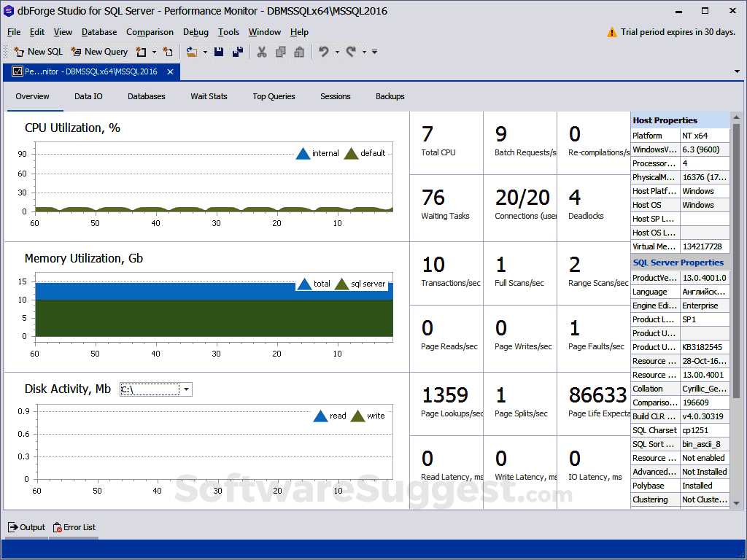This screenshot has height=560, width=747.
Task: Click the Undo arrow icon
Action: point(325,52)
